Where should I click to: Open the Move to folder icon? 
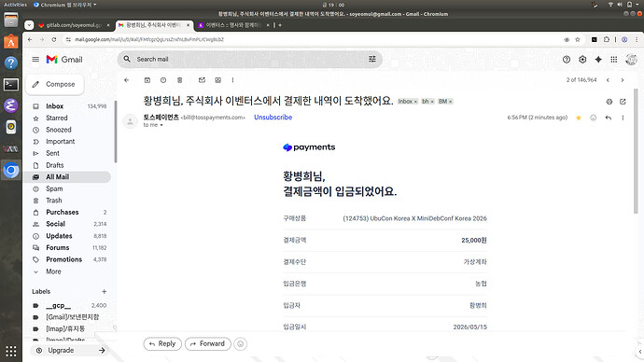click(x=218, y=80)
